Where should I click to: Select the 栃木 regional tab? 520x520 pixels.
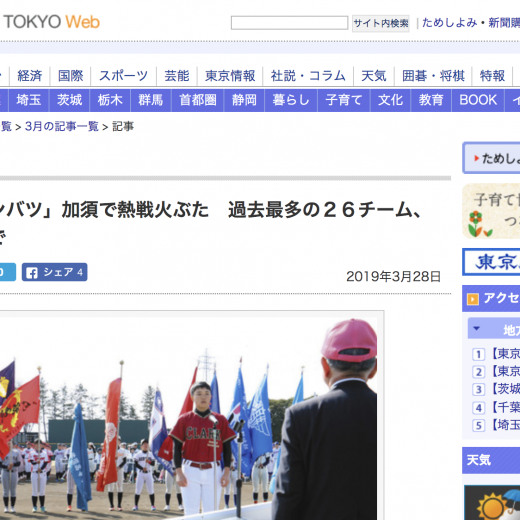click(x=110, y=100)
